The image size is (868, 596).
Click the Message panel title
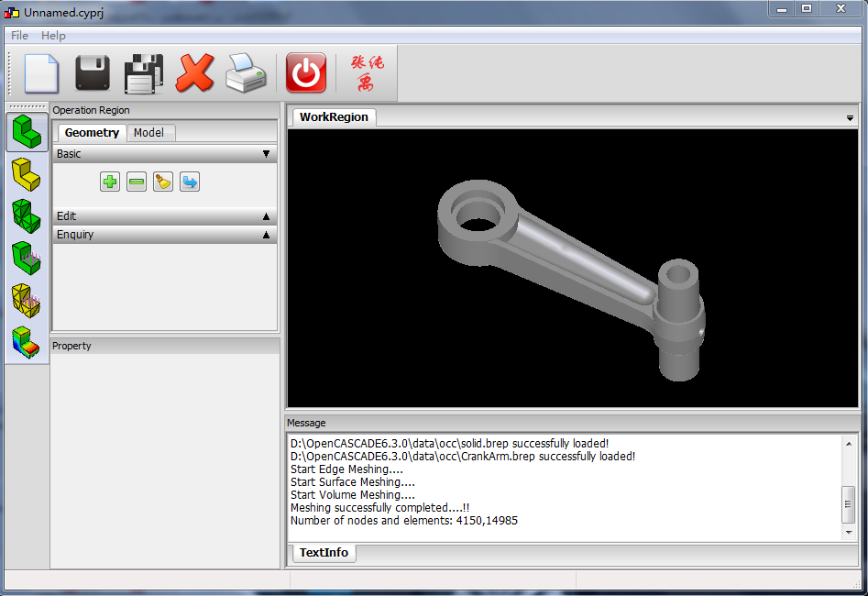[x=306, y=423]
